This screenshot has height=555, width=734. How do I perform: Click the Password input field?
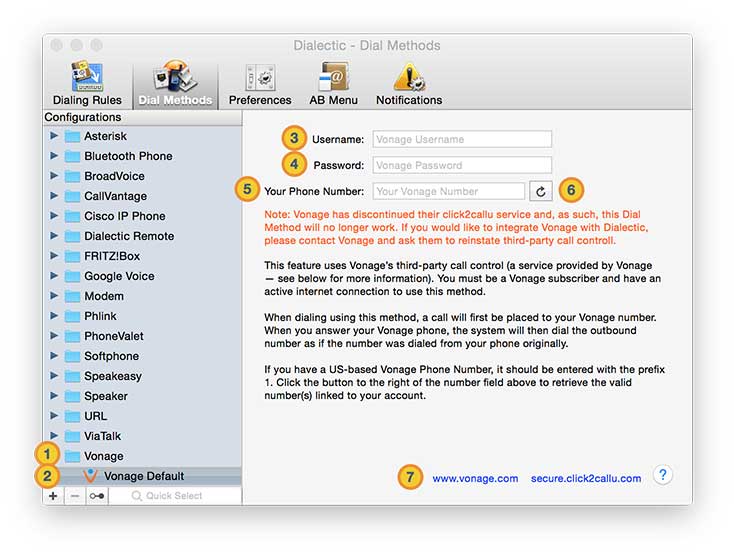tap(462, 165)
